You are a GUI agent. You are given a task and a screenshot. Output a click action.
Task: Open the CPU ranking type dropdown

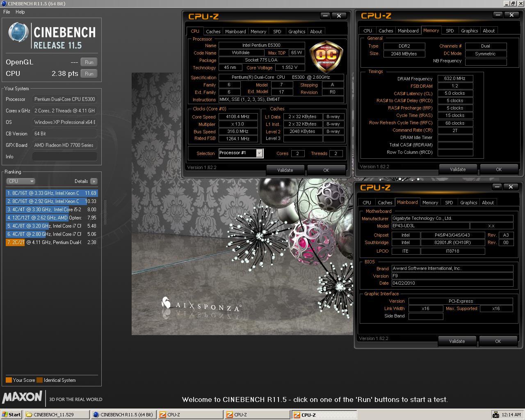pos(21,181)
